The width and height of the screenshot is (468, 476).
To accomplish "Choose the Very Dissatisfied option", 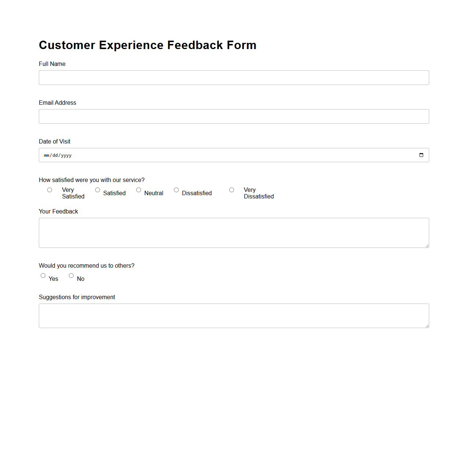I will pos(231,190).
